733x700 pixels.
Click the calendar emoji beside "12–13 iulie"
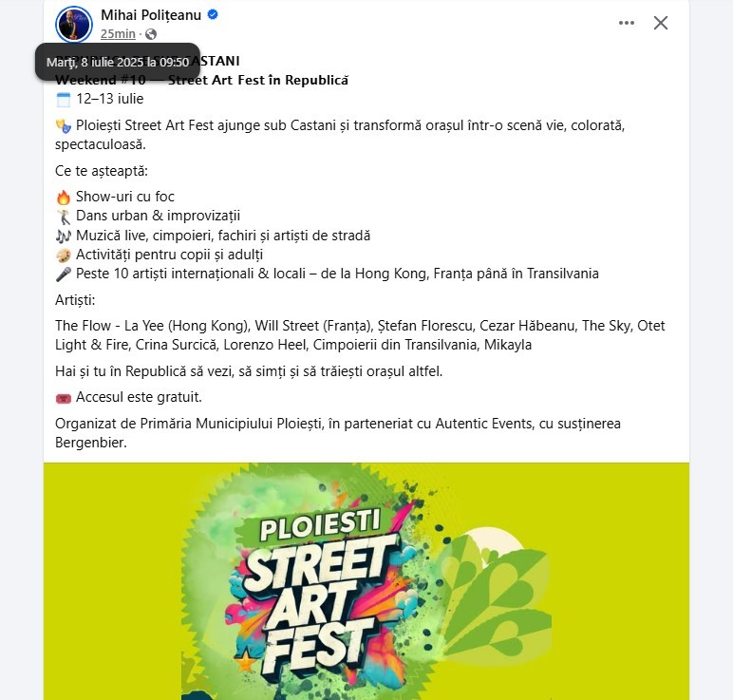[x=64, y=99]
